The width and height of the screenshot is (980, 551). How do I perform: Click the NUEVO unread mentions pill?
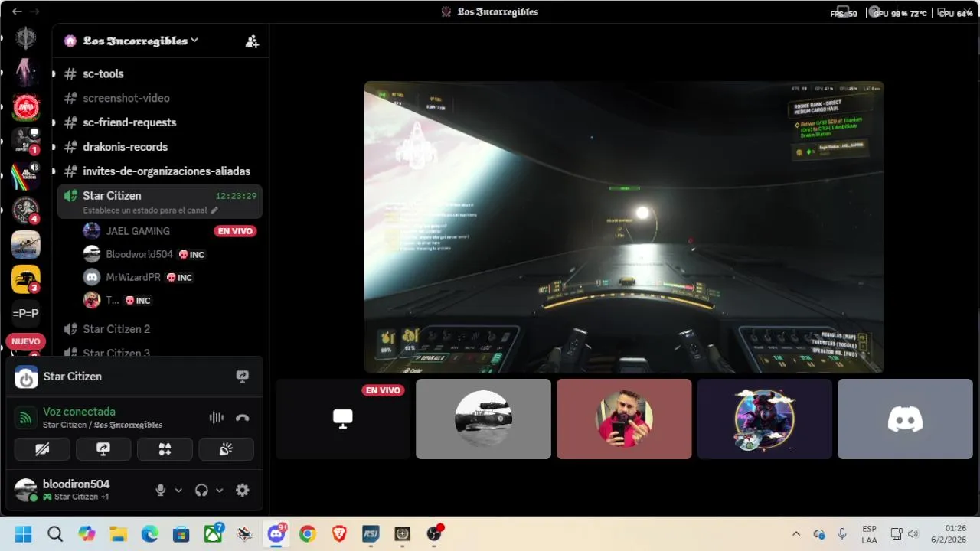coord(26,341)
